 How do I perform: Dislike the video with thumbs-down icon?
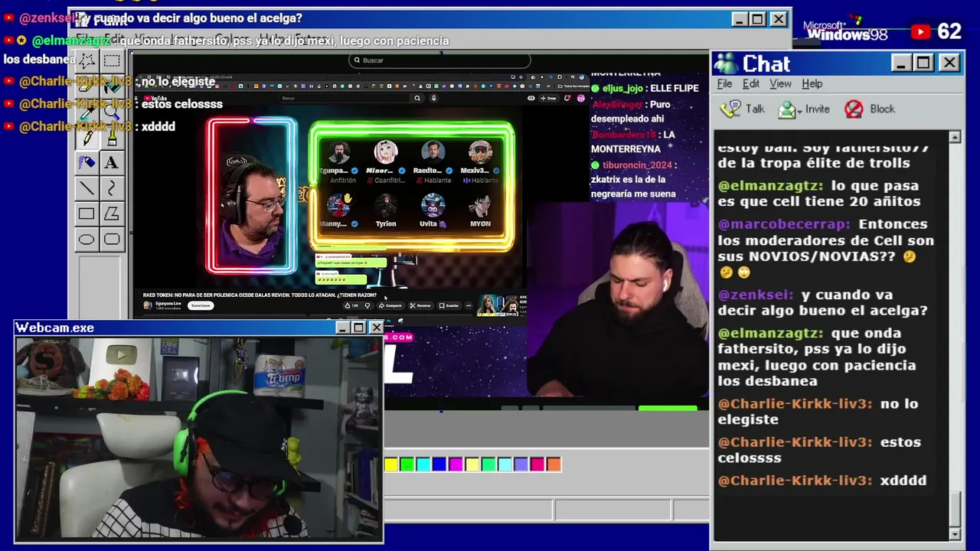(x=367, y=305)
